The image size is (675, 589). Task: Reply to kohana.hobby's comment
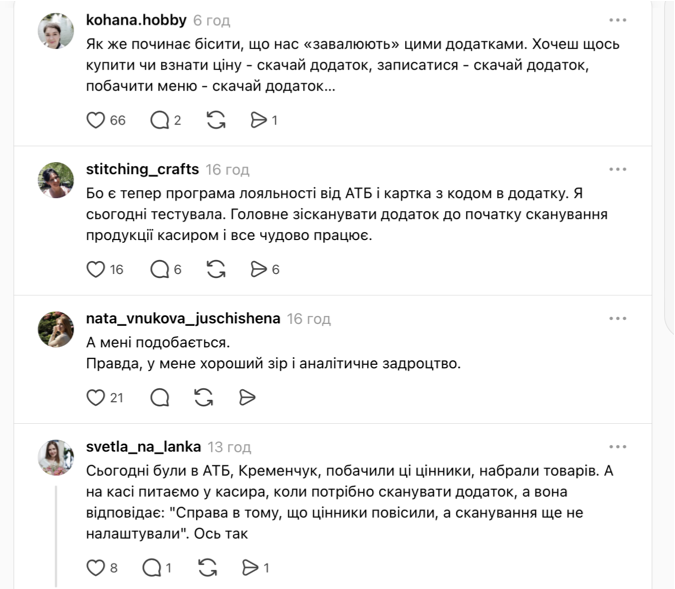tap(159, 120)
